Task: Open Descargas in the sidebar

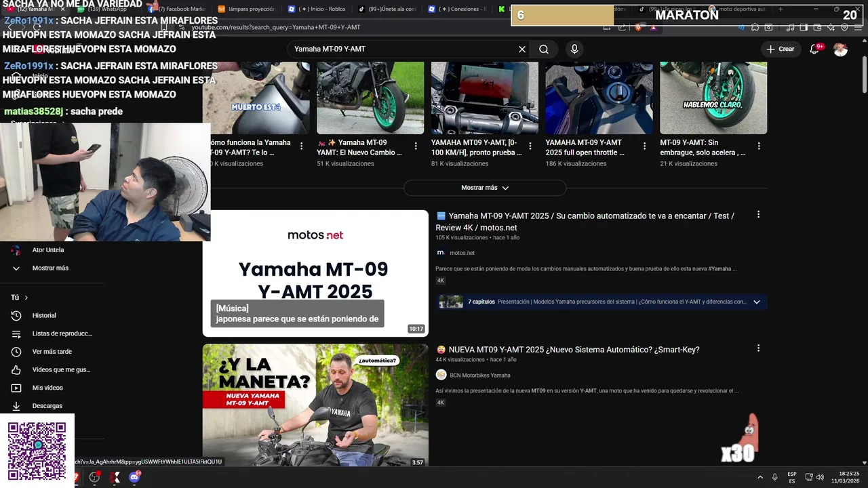Action: (x=47, y=406)
